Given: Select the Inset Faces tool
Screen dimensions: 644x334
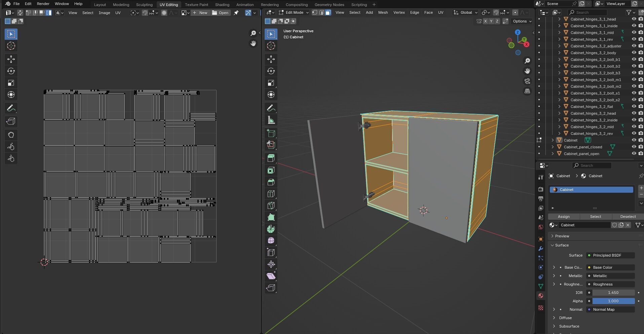Looking at the screenshot, I should click(271, 170).
